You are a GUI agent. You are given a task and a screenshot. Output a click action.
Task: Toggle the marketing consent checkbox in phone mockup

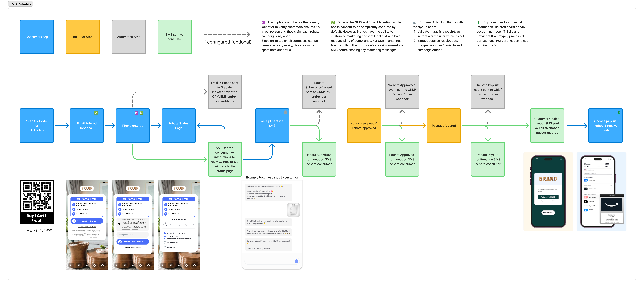[x=119, y=224]
